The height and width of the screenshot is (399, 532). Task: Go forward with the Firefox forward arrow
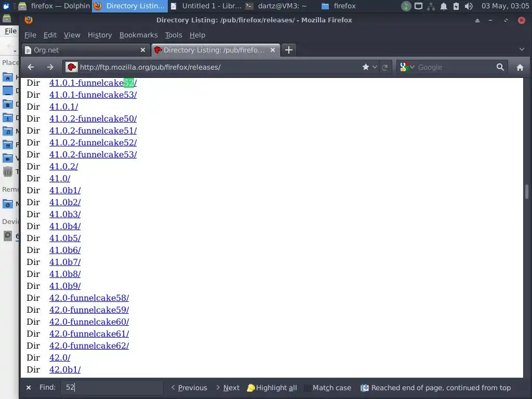pos(50,67)
